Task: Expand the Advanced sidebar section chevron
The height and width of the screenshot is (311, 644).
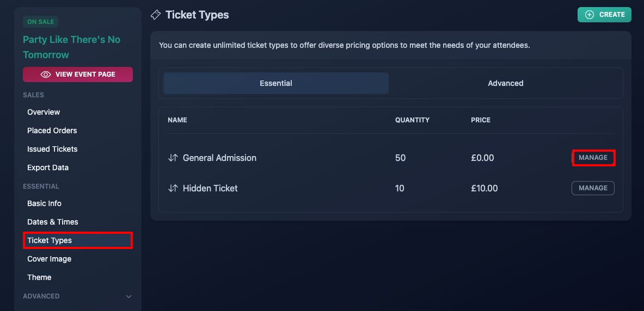Action: [x=128, y=296]
